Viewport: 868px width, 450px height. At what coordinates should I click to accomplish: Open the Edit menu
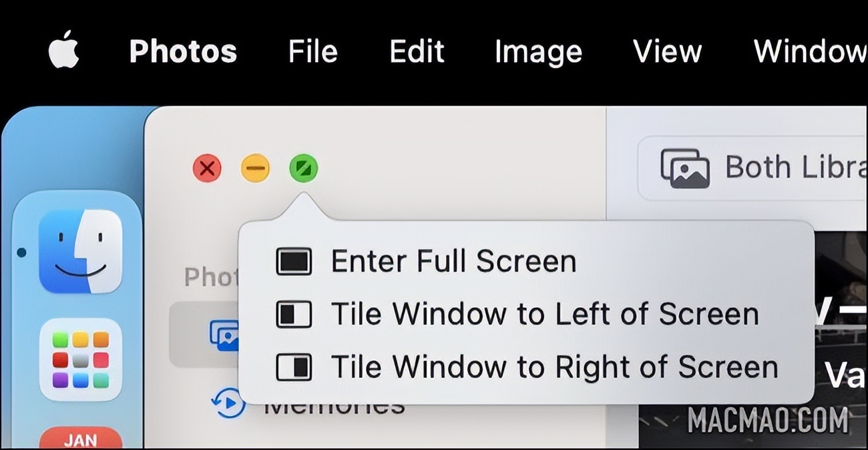click(x=417, y=51)
